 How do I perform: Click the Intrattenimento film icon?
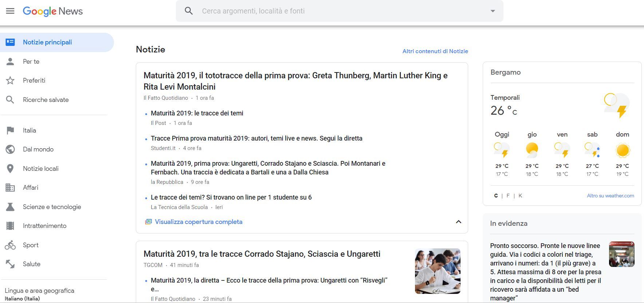tap(10, 226)
